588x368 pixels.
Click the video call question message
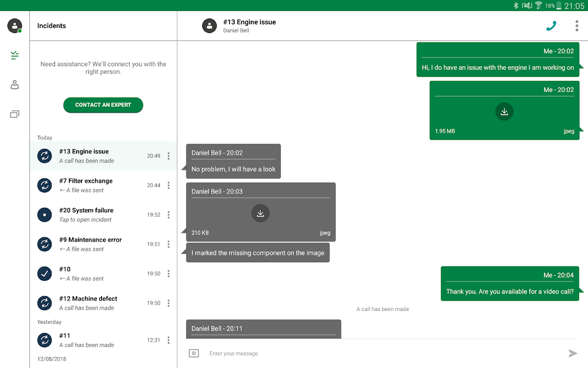click(510, 284)
